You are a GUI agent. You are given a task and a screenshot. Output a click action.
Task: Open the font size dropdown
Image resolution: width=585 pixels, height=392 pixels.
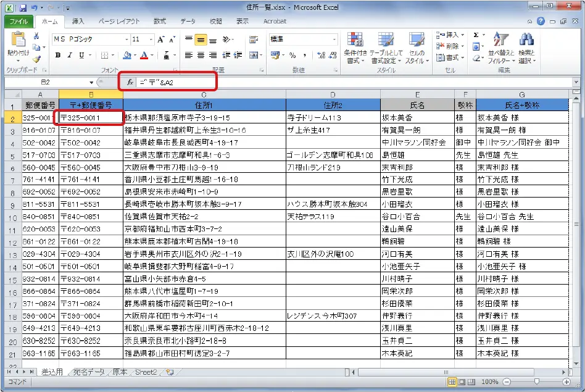pos(151,40)
